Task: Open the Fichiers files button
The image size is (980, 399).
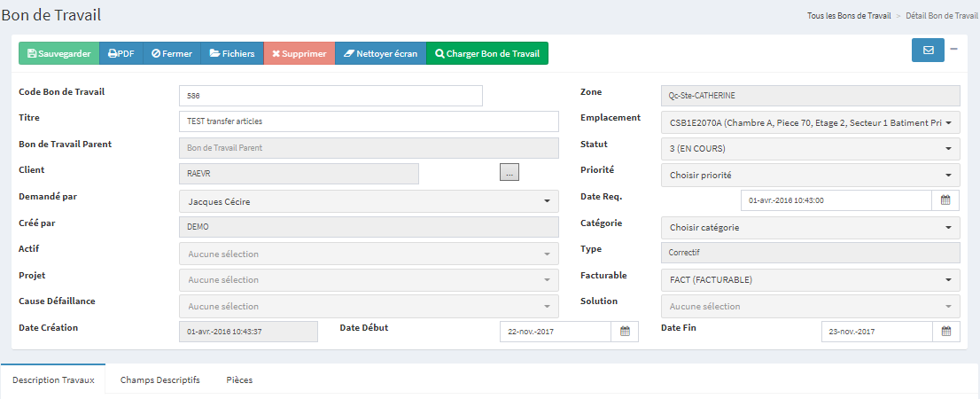Action: (232, 53)
